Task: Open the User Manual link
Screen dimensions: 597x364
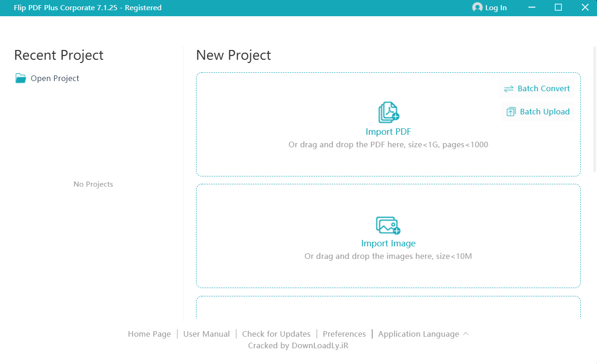Action: click(x=206, y=334)
